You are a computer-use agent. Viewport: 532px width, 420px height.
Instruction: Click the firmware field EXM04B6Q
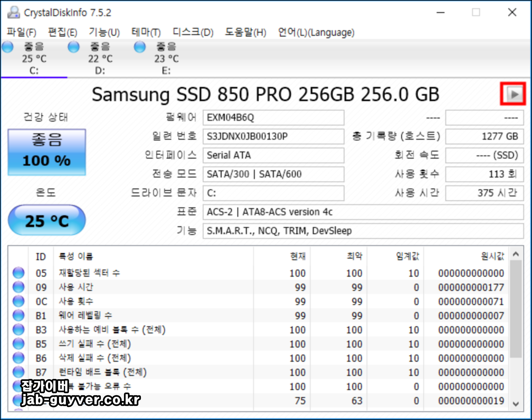click(273, 118)
